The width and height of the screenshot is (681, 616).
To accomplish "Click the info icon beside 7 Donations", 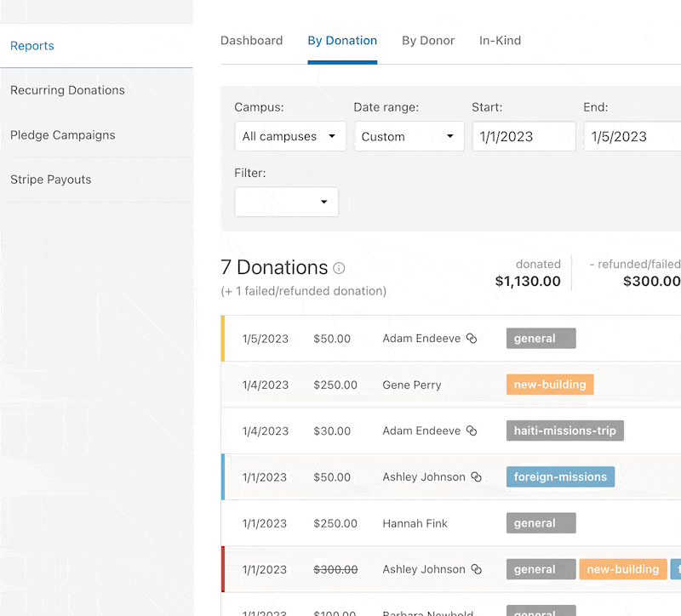I will (339, 268).
